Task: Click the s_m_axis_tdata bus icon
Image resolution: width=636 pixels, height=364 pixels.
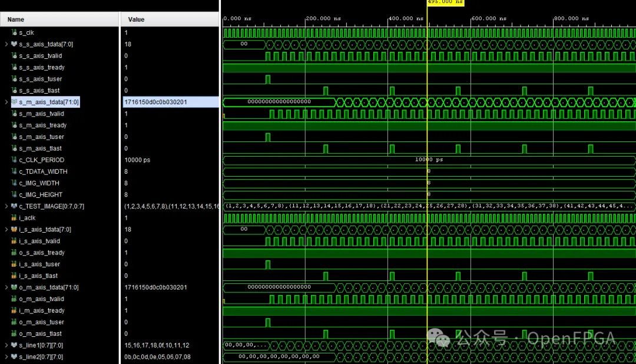Action: 14,102
